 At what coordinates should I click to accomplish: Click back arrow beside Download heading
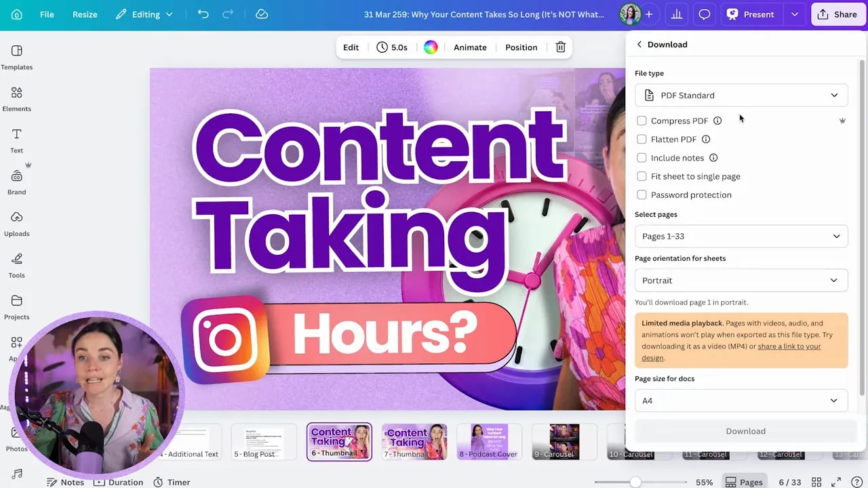[x=639, y=44]
